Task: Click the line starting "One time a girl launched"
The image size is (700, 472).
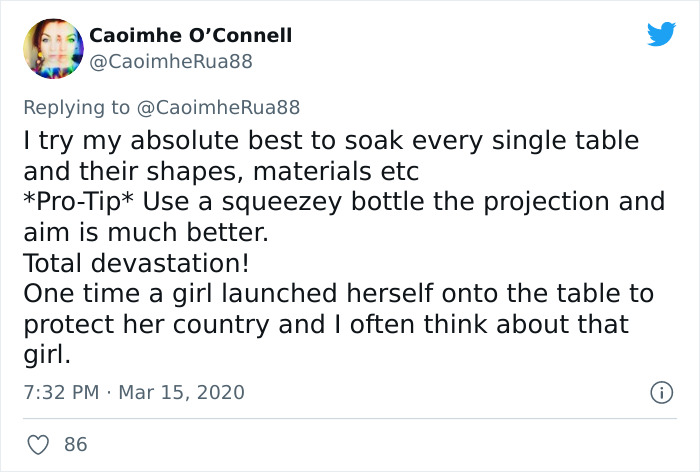Action: pyautogui.click(x=339, y=294)
